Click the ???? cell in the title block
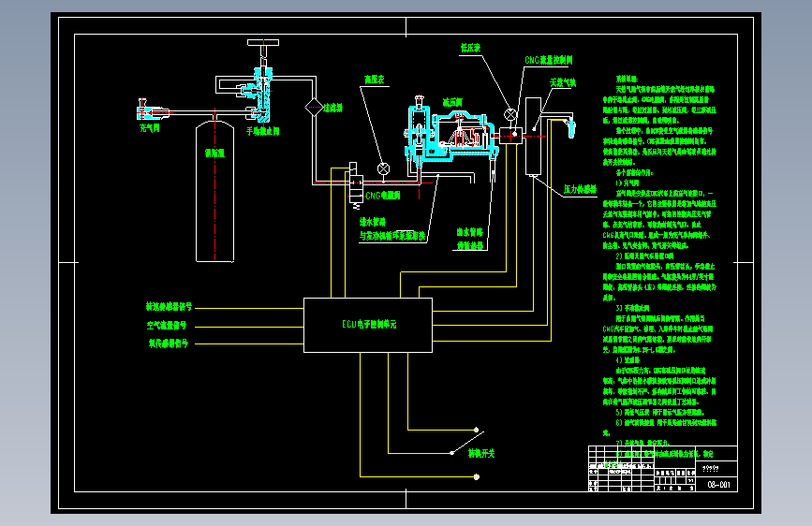This screenshot has height=526, width=812. [711, 469]
